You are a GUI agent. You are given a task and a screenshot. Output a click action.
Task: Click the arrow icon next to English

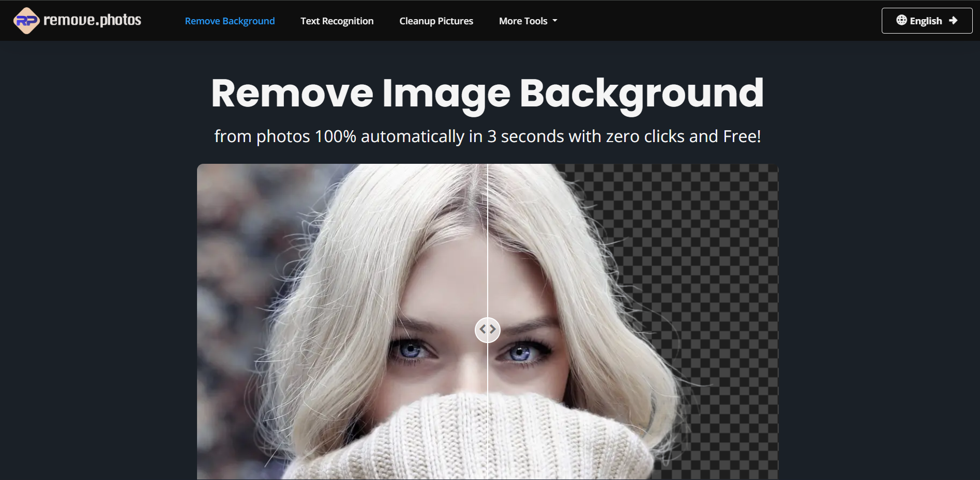click(x=954, y=20)
